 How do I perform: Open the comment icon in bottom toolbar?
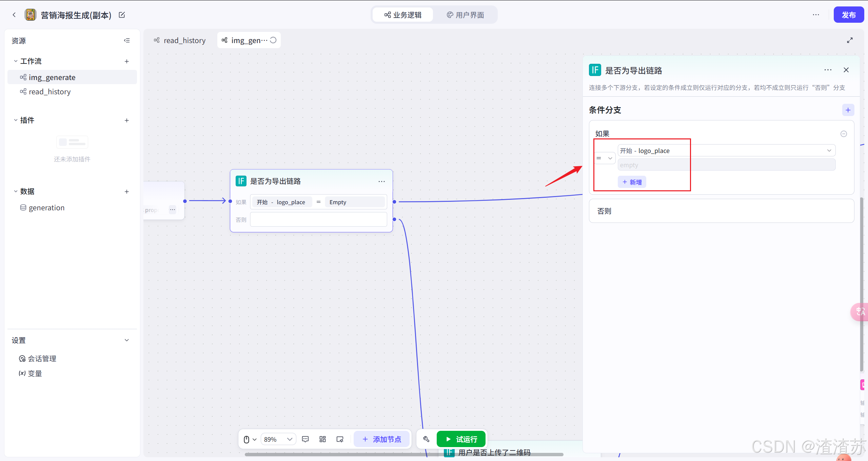tap(305, 439)
